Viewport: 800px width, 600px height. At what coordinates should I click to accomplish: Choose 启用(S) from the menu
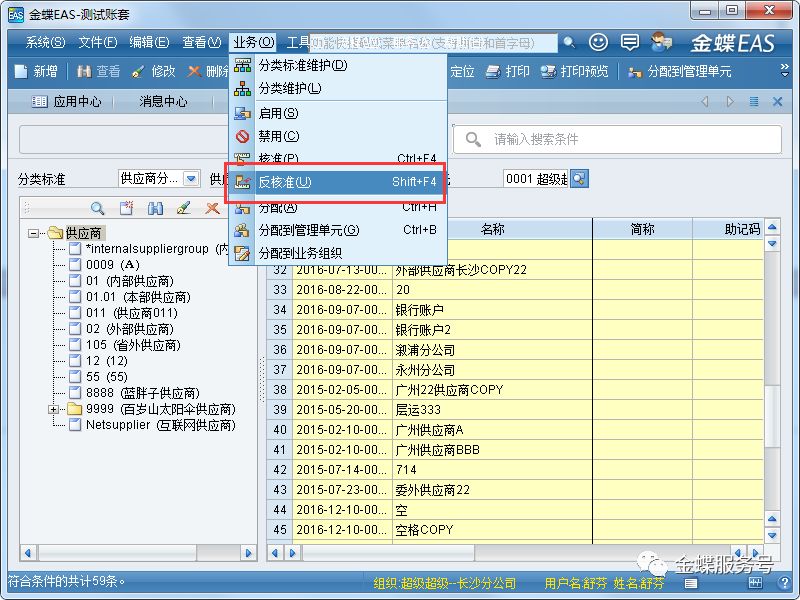click(x=338, y=113)
